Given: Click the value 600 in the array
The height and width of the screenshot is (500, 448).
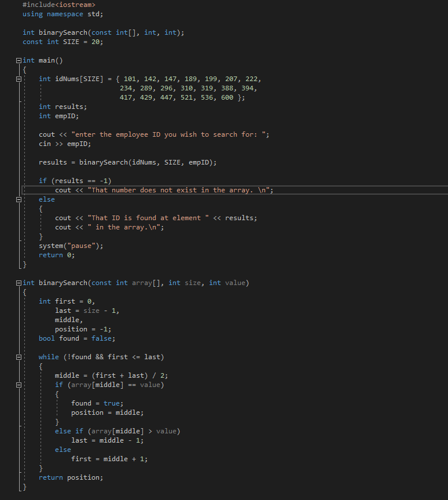Looking at the screenshot, I should pos(227,97).
